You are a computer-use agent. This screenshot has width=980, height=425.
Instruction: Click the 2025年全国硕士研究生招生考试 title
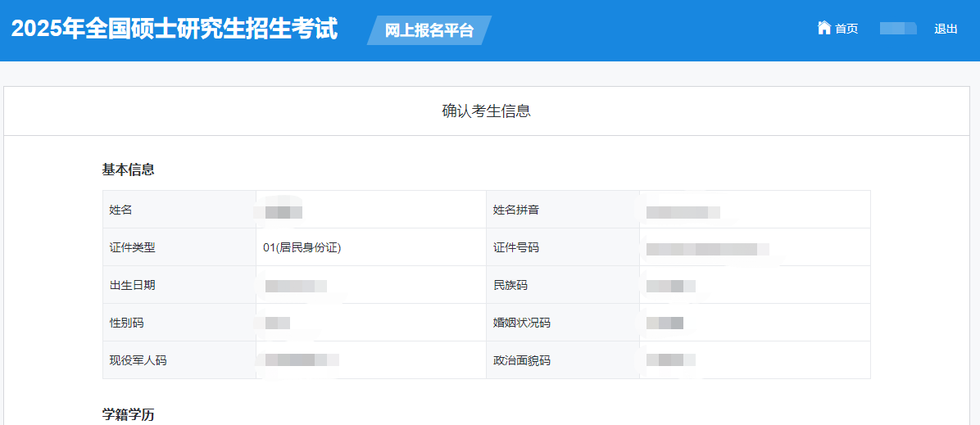175,29
